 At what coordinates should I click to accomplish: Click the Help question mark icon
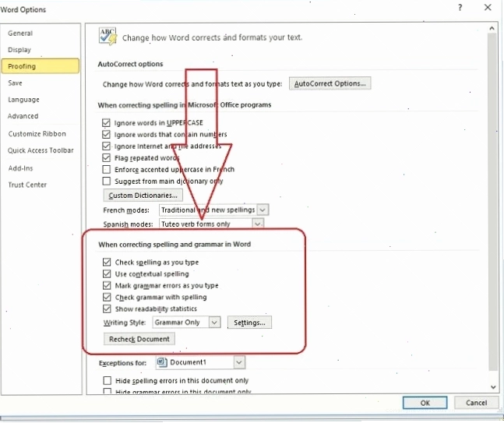click(460, 7)
